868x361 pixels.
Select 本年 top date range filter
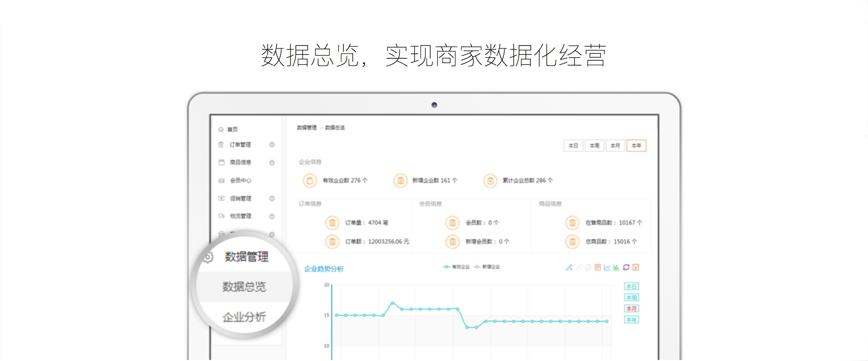coord(636,146)
